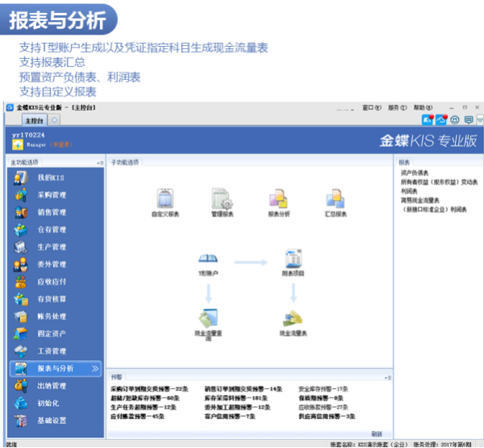Switch to the 主控台 tab
The height and width of the screenshot is (448, 484).
coord(34,120)
